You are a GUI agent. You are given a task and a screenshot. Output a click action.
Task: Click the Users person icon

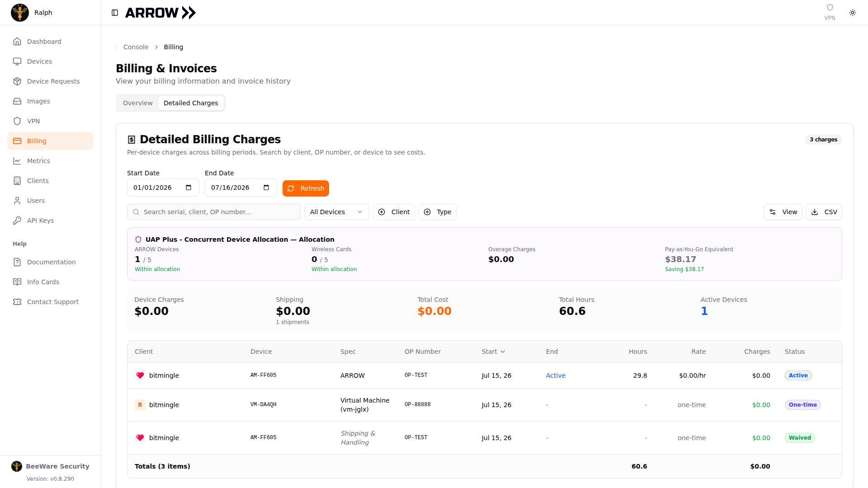click(17, 201)
